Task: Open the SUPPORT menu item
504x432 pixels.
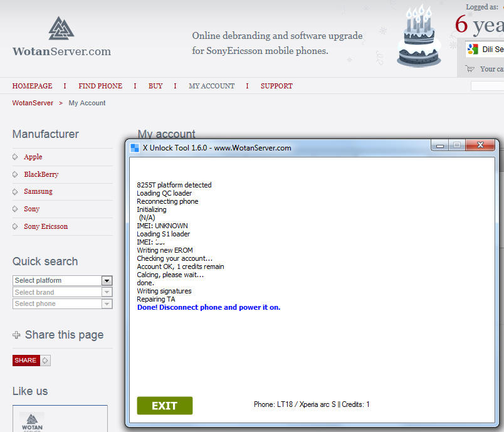Action: coord(276,86)
